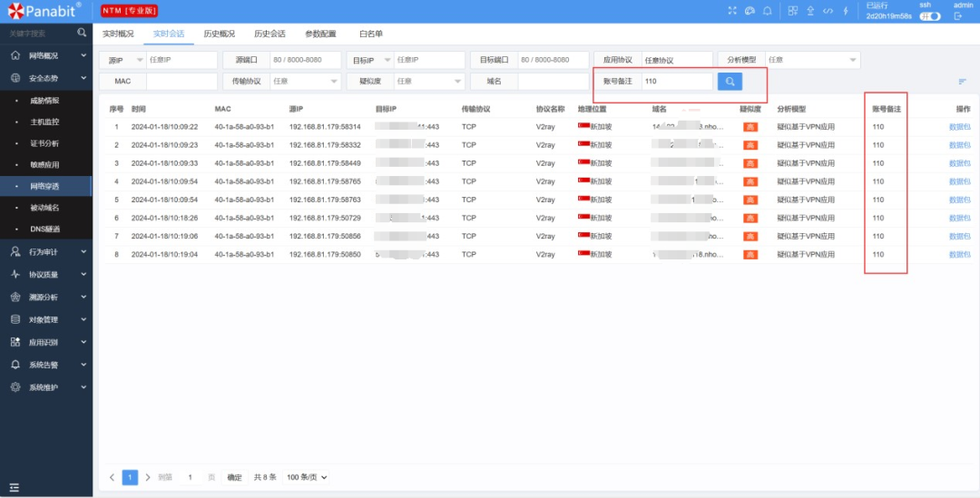Viewport: 980px width, 498px height.
Task: Open 证书分析 in the sidebar
Action: (x=45, y=143)
